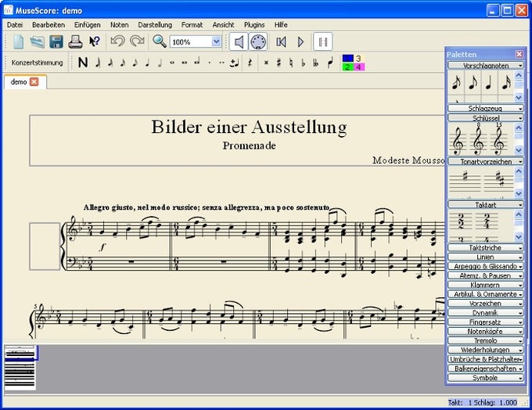This screenshot has height=410, width=532.
Task: Toggle the Konzertstimmung concert pitch button
Action: click(38, 63)
